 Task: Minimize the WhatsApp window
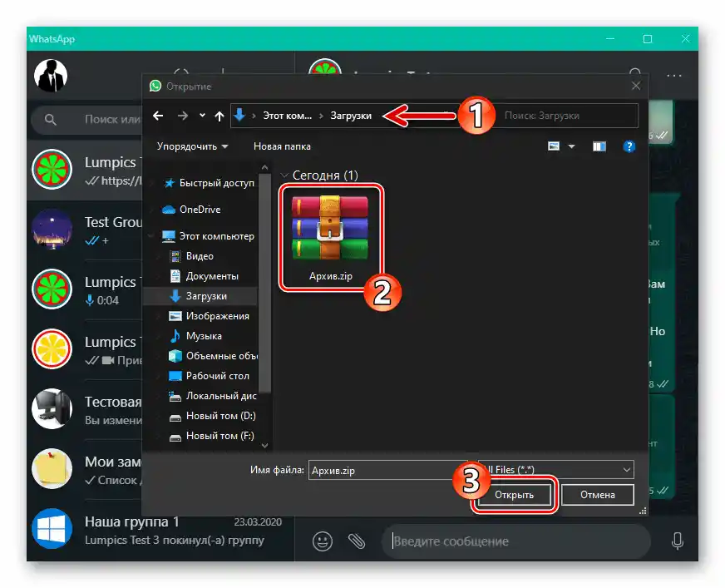click(610, 39)
